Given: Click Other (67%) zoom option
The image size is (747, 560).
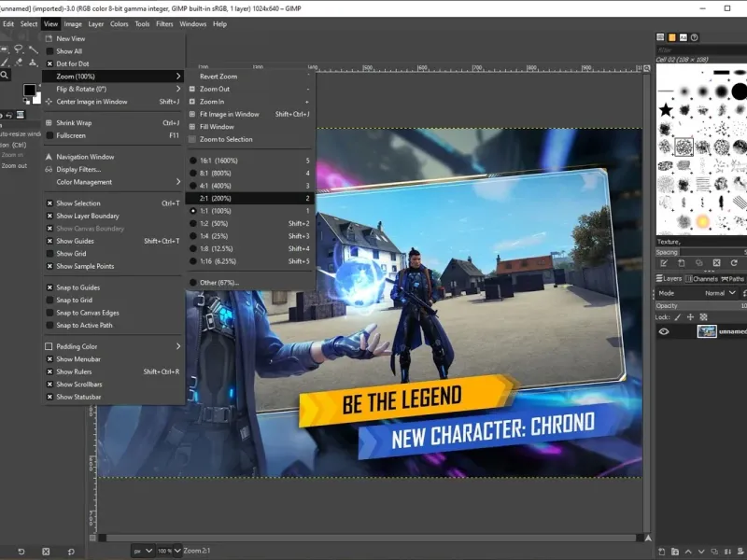Looking at the screenshot, I should pos(218,282).
